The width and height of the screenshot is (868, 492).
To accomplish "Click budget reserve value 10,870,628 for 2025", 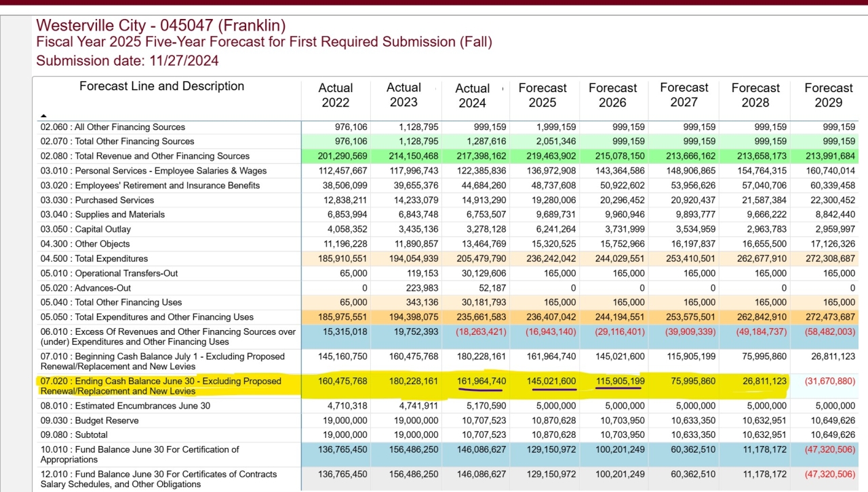I will tap(553, 421).
